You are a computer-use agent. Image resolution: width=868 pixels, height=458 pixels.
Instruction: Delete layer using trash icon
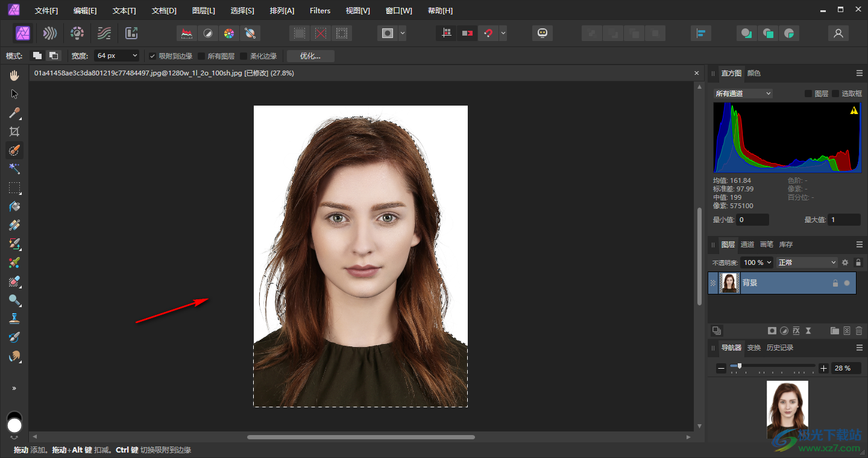pos(859,331)
